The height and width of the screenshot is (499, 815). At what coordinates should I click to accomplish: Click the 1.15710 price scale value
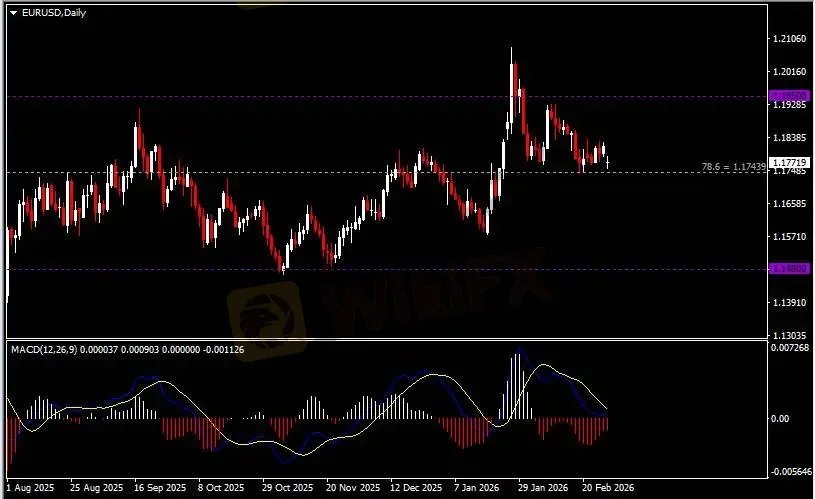tap(789, 237)
